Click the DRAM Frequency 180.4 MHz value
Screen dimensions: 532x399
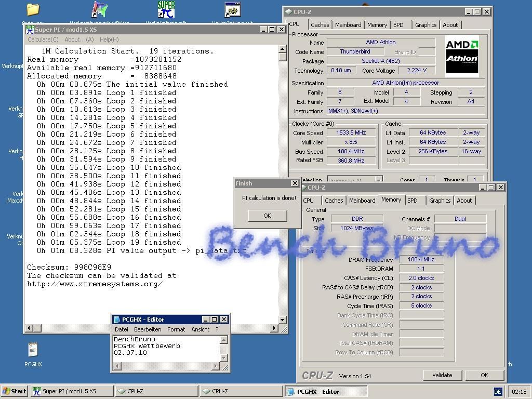tap(421, 259)
